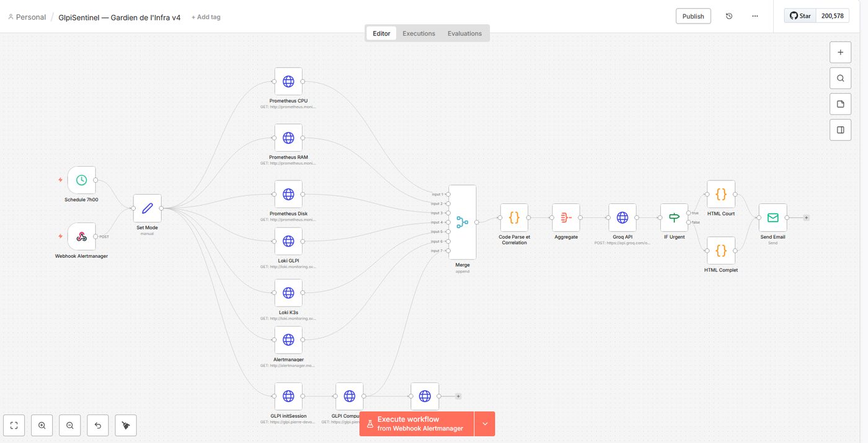Click the 200,578 star count
Screen dimensions: 868x443
click(833, 16)
